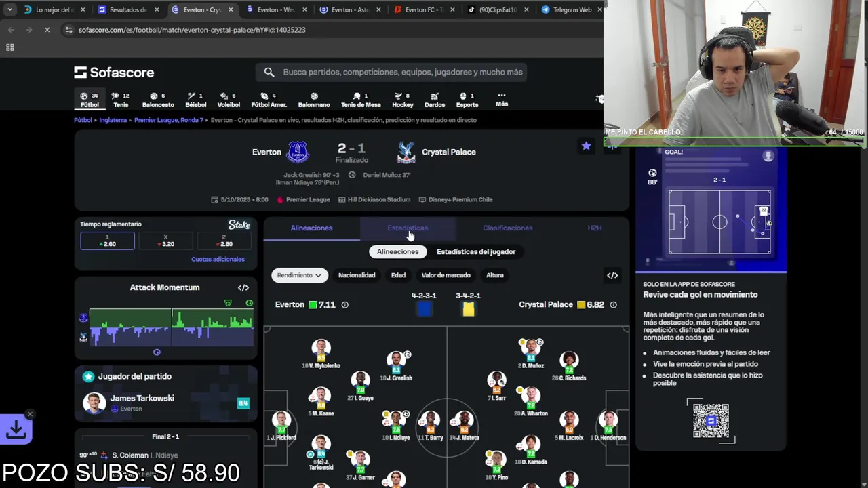Image resolution: width=868 pixels, height=488 pixels.
Task: Focus the Sofascore search field
Action: click(x=391, y=72)
